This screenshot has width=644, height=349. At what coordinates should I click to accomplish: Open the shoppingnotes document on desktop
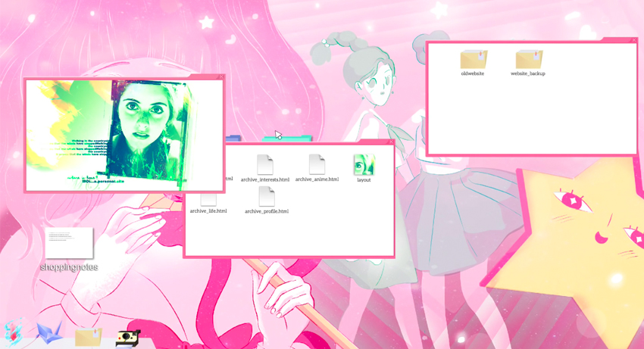69,243
